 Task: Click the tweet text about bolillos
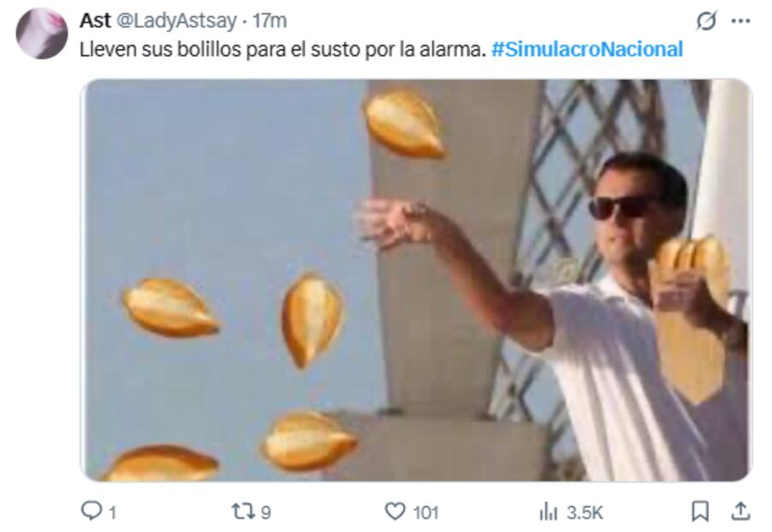point(282,49)
